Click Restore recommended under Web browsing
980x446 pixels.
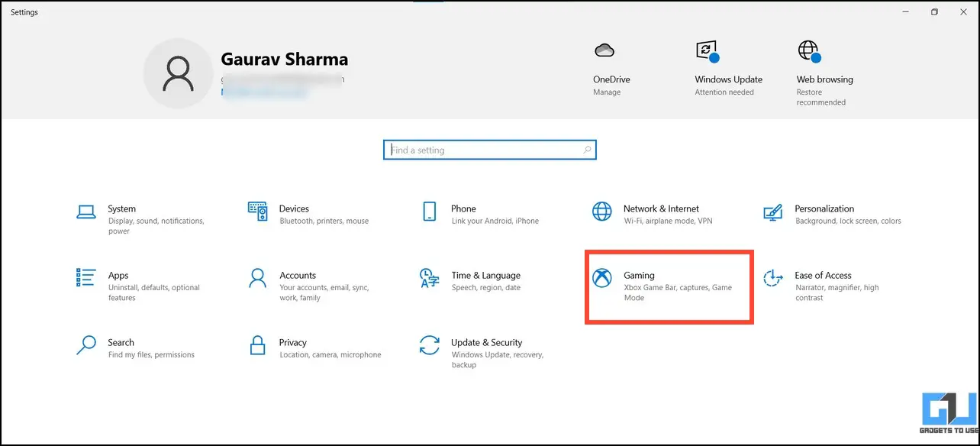coord(821,97)
